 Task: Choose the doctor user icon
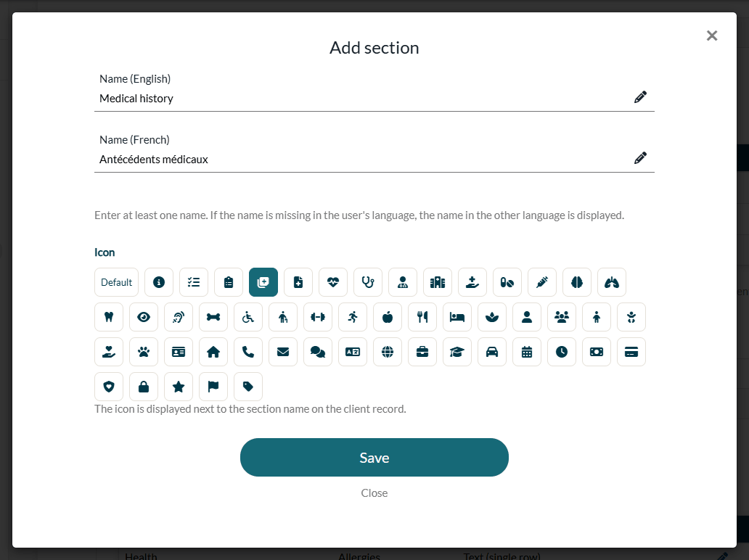tap(403, 282)
